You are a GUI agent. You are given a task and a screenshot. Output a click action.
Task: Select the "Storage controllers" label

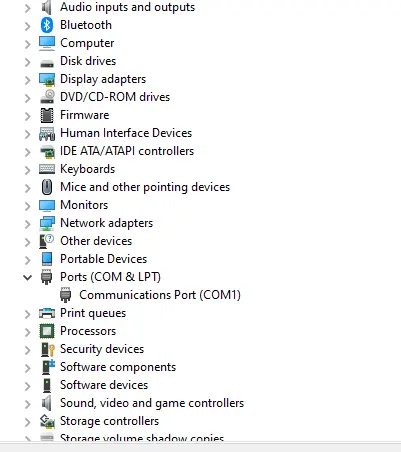point(109,421)
